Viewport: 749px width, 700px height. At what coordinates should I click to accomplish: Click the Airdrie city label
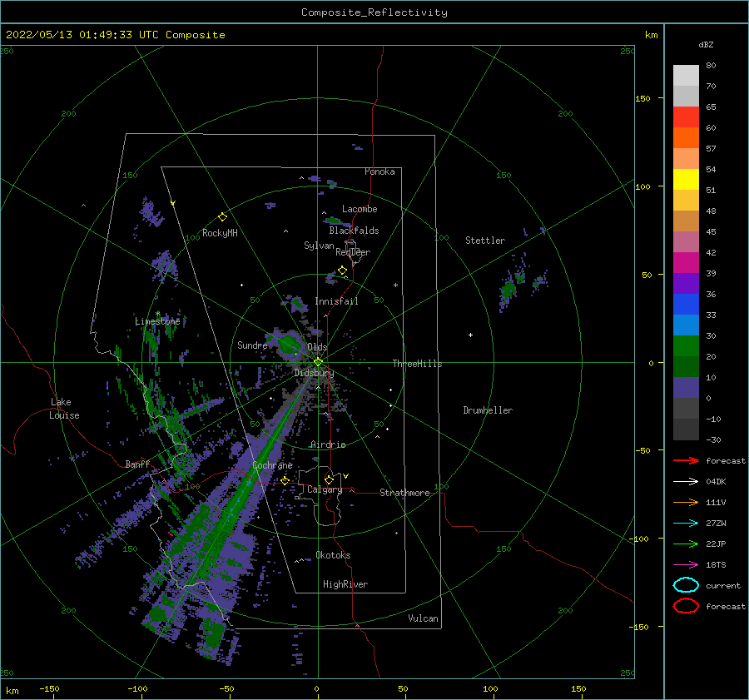(x=328, y=444)
